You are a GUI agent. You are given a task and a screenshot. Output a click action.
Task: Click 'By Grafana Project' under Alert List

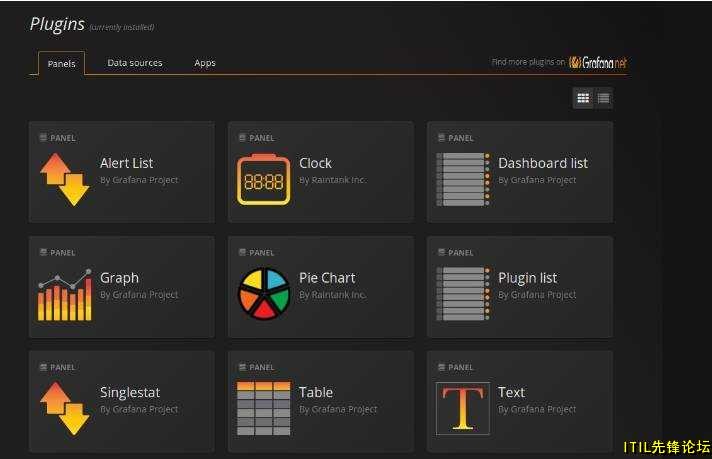pos(139,180)
